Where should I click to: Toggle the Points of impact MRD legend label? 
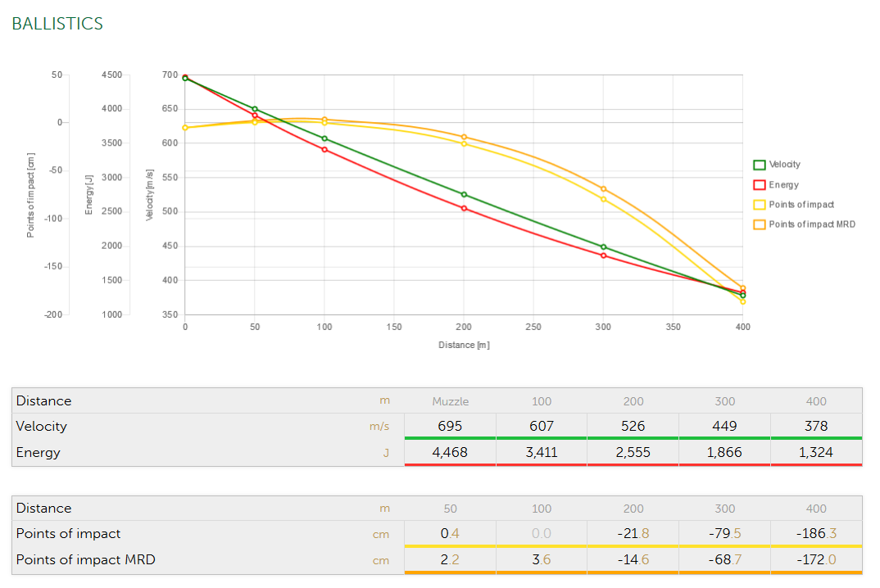[811, 224]
